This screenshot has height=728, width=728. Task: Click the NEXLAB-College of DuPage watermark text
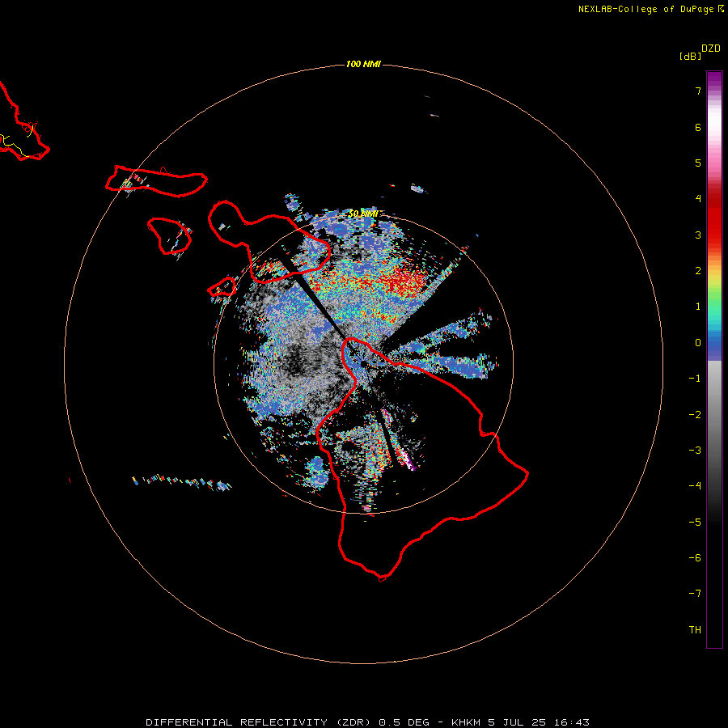651,9
